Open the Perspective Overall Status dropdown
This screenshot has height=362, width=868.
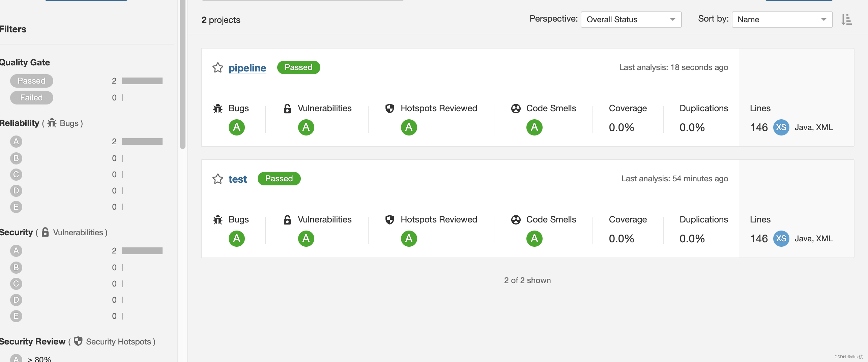tap(631, 20)
